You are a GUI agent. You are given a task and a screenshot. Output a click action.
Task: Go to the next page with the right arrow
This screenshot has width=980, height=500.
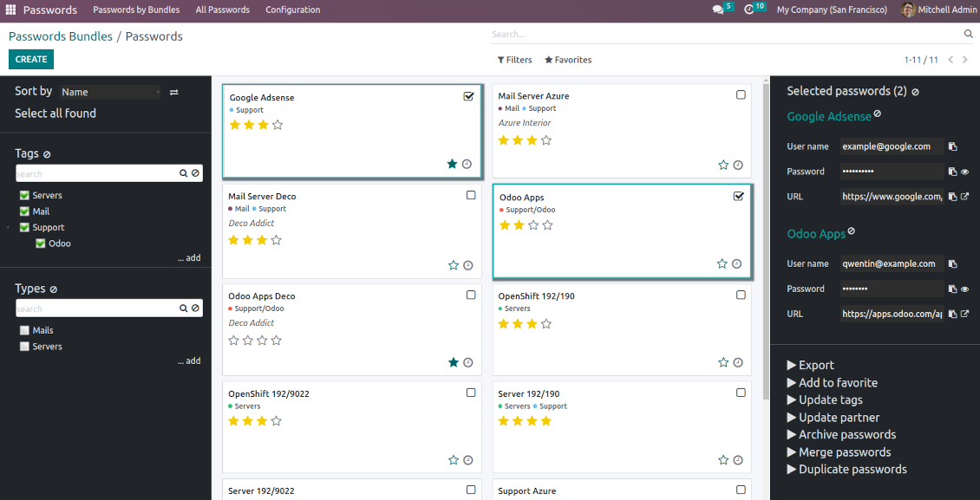tap(965, 60)
